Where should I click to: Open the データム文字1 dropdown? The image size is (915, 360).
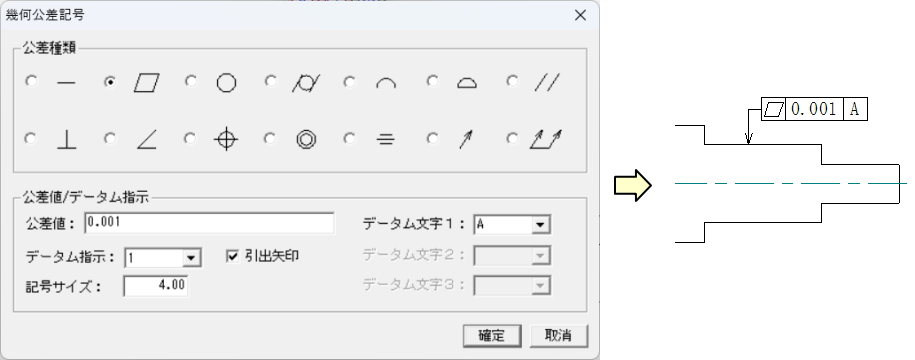pyautogui.click(x=512, y=224)
